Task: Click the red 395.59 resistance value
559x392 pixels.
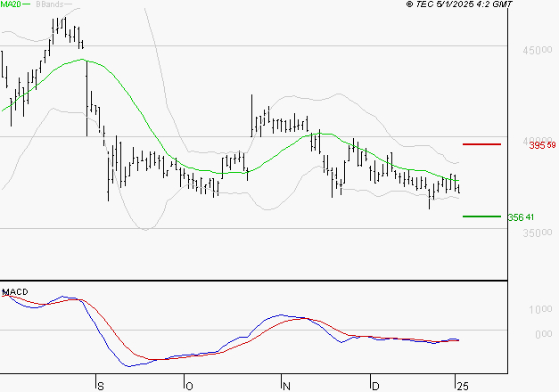Action: [x=542, y=145]
